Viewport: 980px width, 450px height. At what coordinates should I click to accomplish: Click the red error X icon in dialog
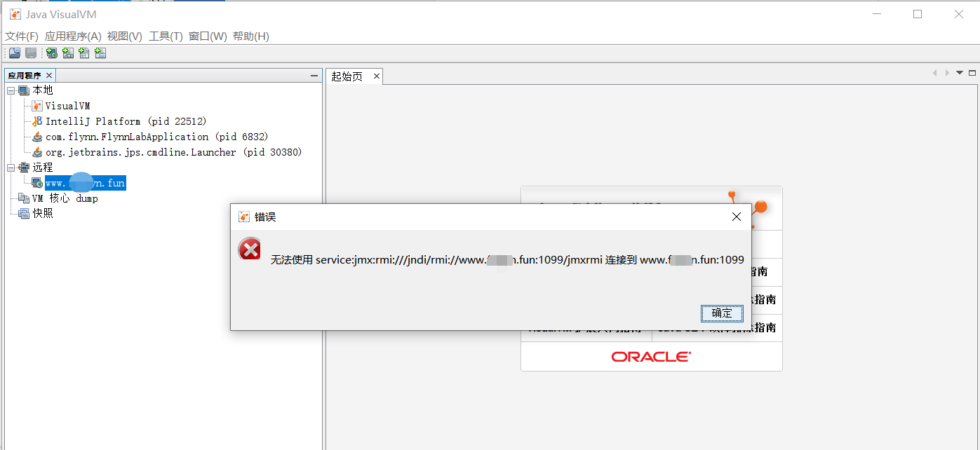tap(250, 249)
